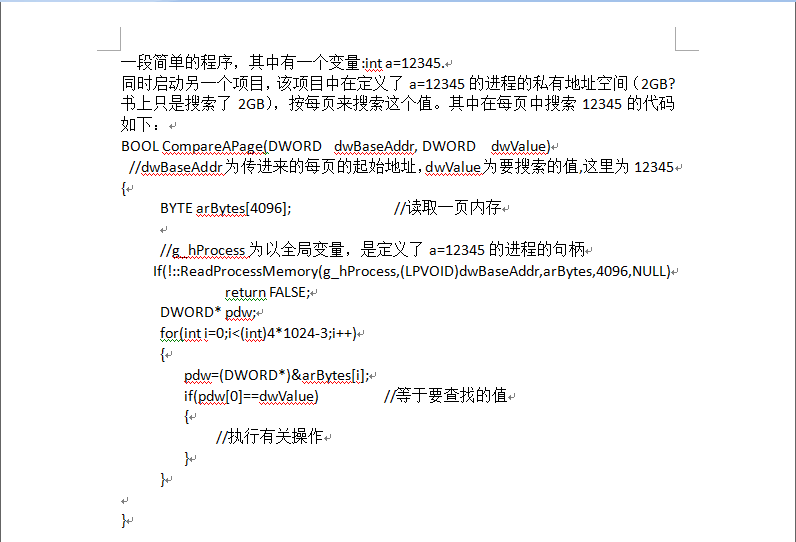The height and width of the screenshot is (542, 796).
Task: Click the "BYTE arBytes[4096];" declaration
Action: pos(225,209)
